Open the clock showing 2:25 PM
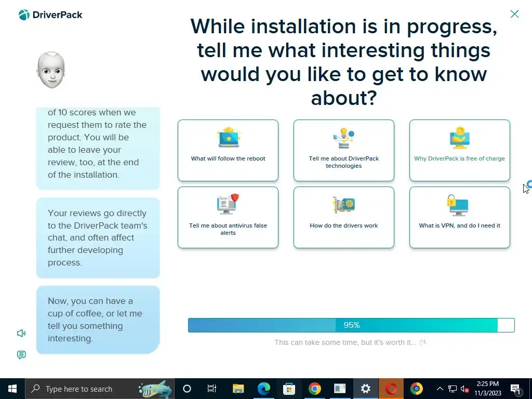The image size is (532, 399). click(487, 389)
